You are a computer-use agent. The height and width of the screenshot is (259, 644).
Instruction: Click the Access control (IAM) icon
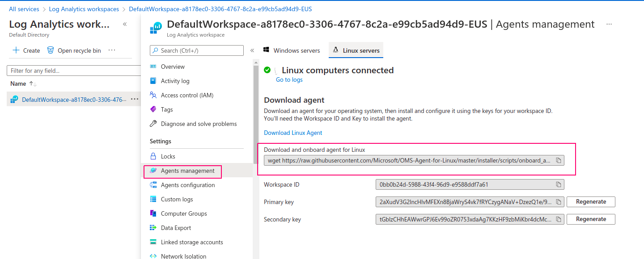point(153,95)
